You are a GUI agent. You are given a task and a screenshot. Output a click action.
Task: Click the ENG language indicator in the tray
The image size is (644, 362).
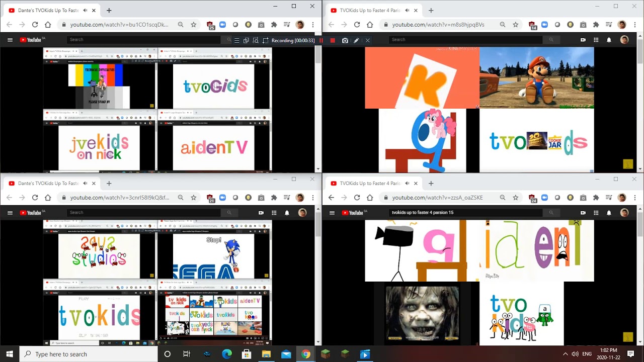[x=587, y=354]
